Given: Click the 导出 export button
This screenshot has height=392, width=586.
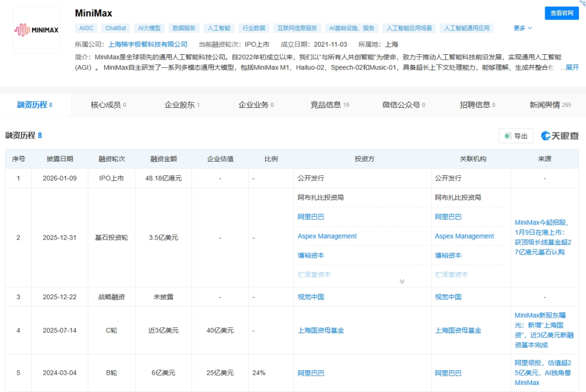Looking at the screenshot, I should tap(516, 136).
